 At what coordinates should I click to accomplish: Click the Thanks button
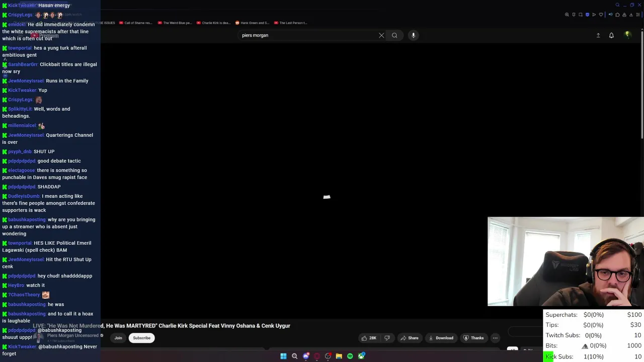coord(473,338)
